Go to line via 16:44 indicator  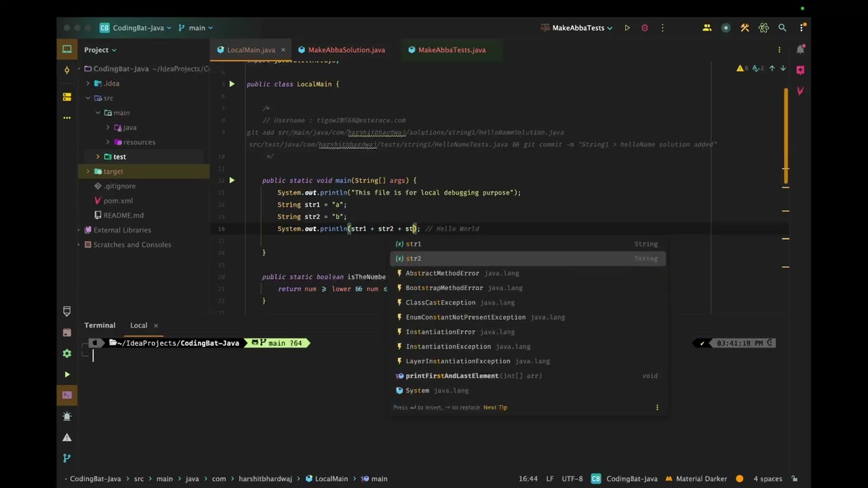pos(528,479)
